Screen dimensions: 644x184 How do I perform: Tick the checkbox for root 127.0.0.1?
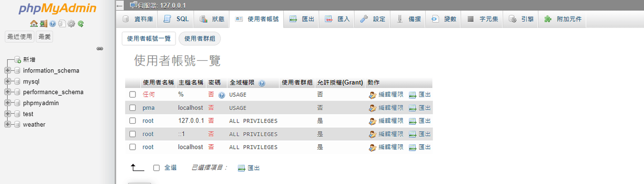[133, 121]
